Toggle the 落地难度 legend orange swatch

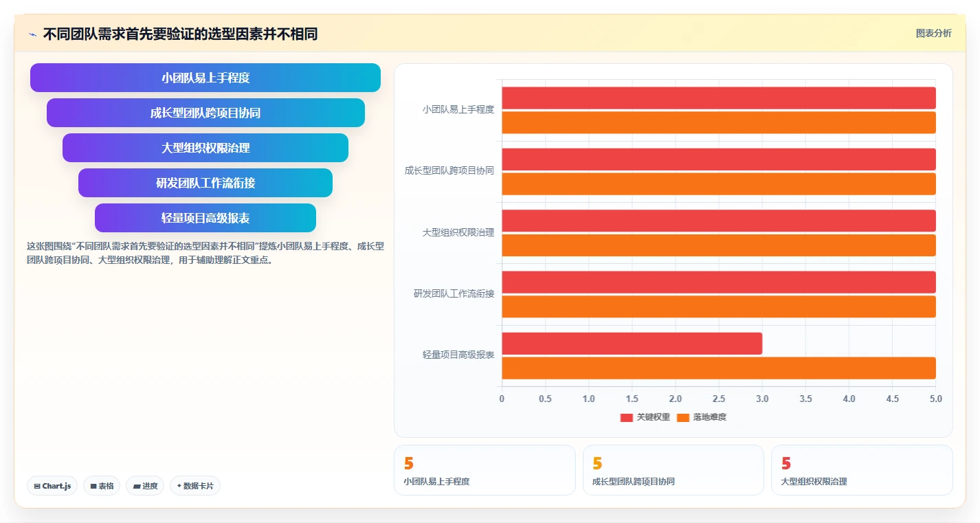(x=682, y=417)
